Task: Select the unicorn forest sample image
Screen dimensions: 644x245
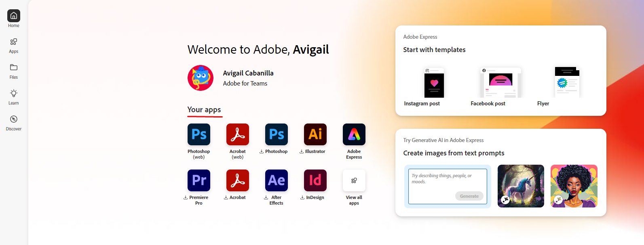Action: tap(521, 186)
